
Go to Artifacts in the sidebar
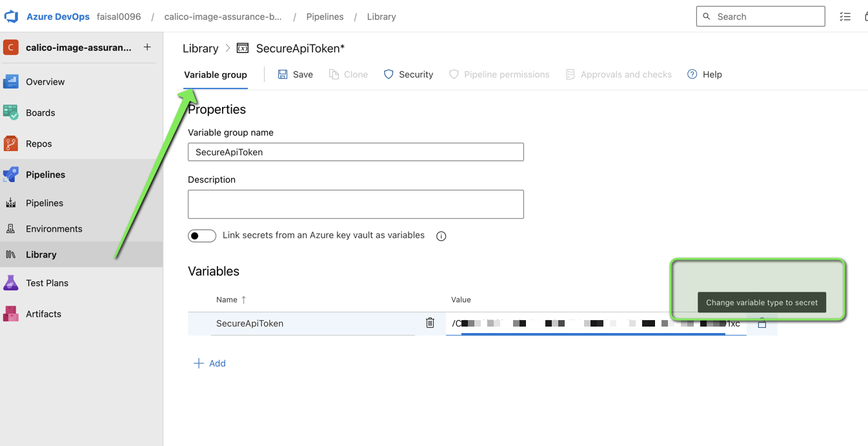(43, 314)
